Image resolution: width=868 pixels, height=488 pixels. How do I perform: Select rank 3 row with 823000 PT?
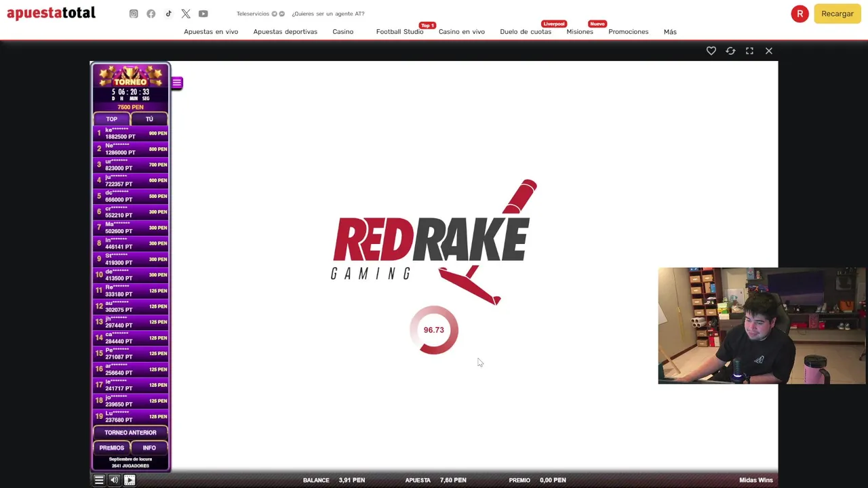coord(130,165)
